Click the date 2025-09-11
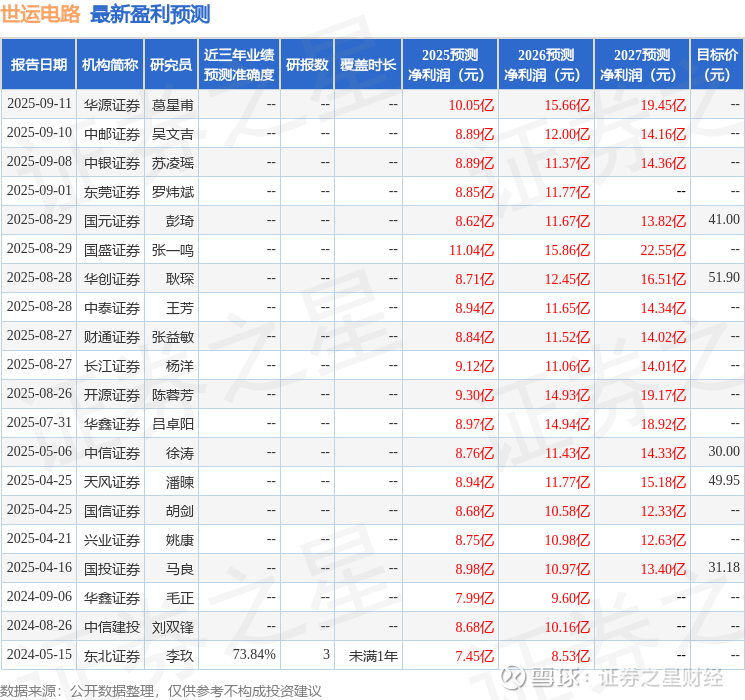Viewport: 745px width, 700px height. pyautogui.click(x=39, y=104)
